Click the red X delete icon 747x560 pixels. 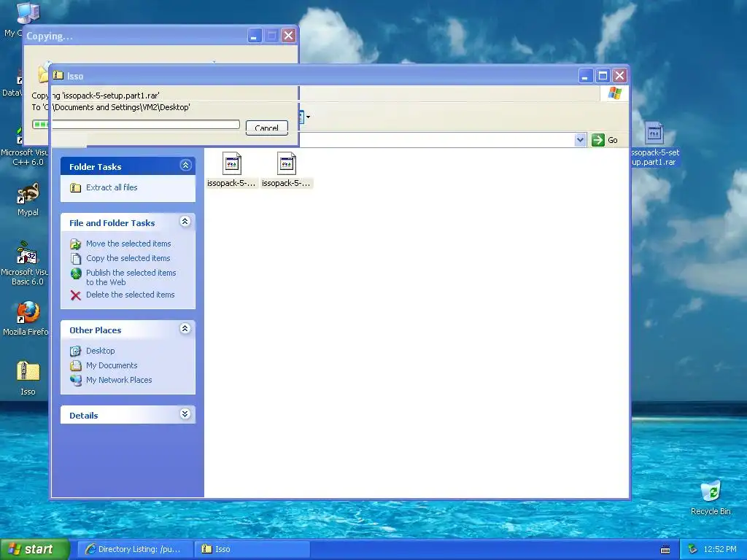(76, 295)
